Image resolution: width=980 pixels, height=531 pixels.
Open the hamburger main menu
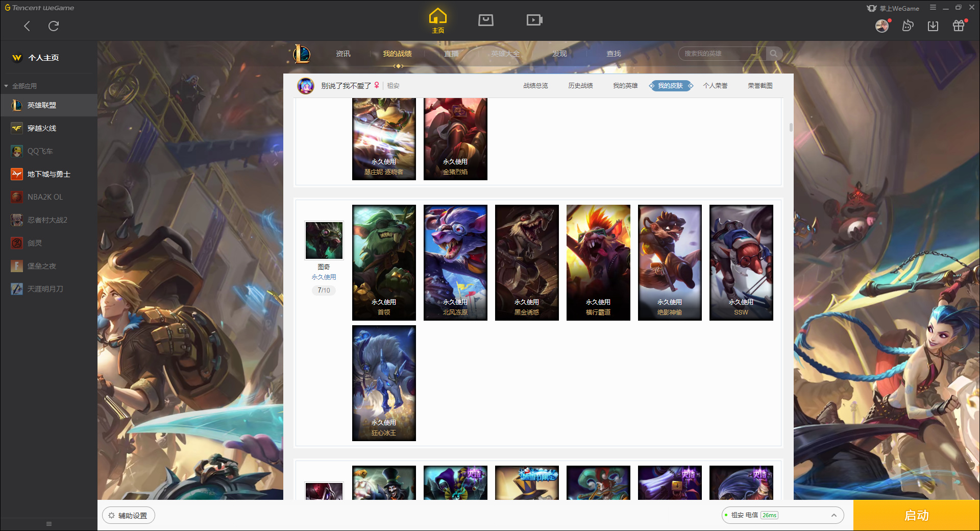click(x=933, y=8)
